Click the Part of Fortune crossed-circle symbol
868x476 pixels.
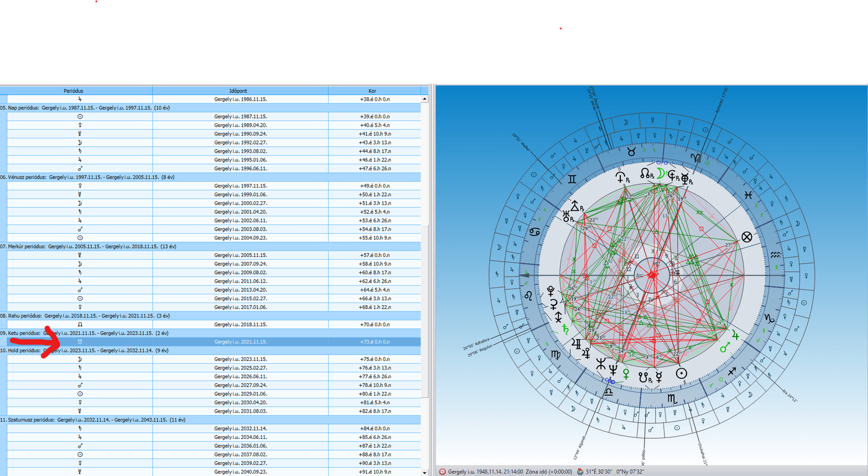pyautogui.click(x=746, y=237)
